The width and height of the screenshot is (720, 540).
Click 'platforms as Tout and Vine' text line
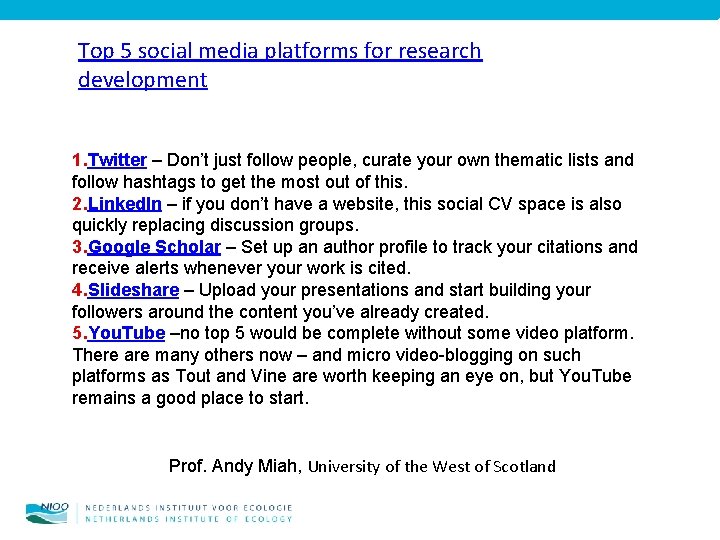tap(351, 376)
